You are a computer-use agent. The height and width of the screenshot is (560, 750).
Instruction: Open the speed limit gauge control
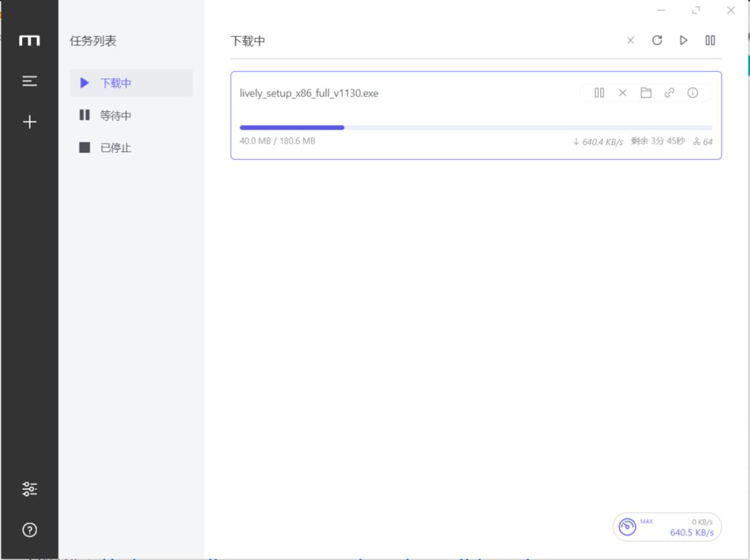[627, 526]
